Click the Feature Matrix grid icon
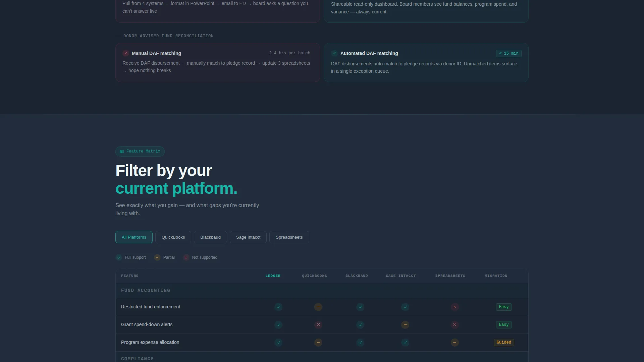 [x=122, y=152]
